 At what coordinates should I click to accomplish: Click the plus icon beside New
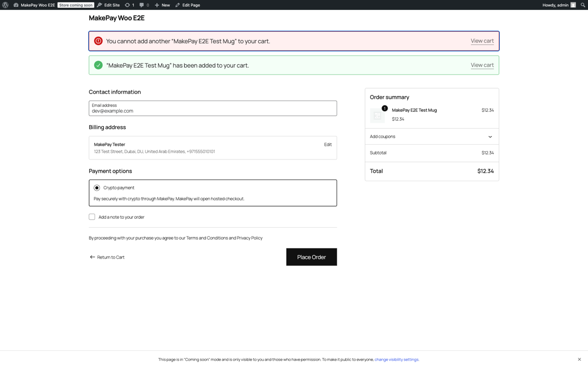pyautogui.click(x=157, y=5)
